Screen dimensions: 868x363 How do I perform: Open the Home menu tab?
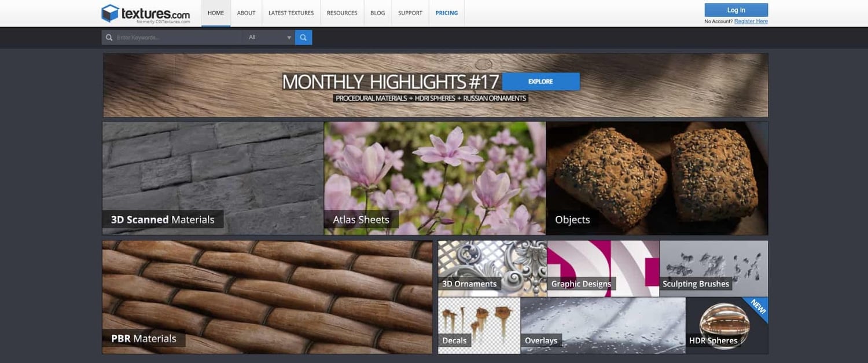[x=216, y=13]
